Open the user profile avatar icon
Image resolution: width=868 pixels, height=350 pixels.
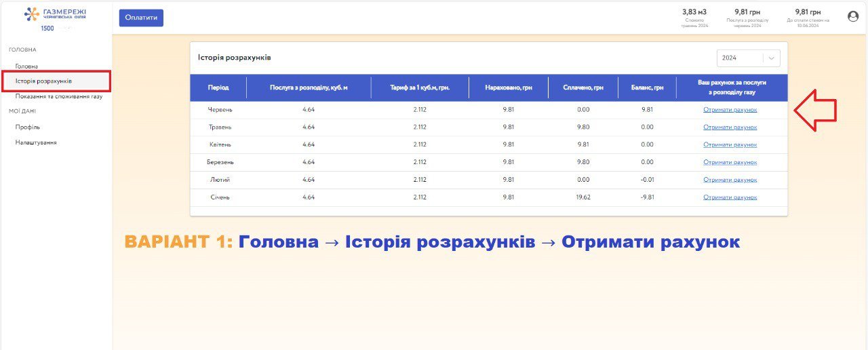tap(852, 17)
